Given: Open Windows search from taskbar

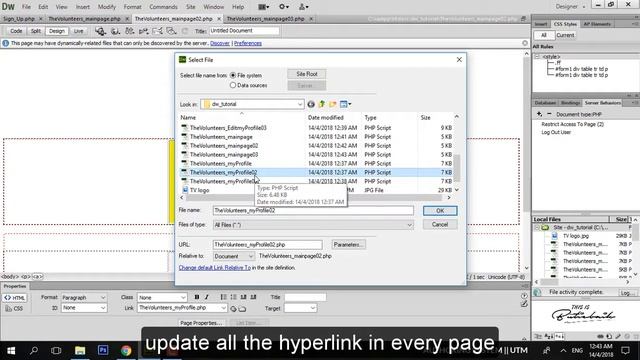Looking at the screenshot, I should [34, 350].
